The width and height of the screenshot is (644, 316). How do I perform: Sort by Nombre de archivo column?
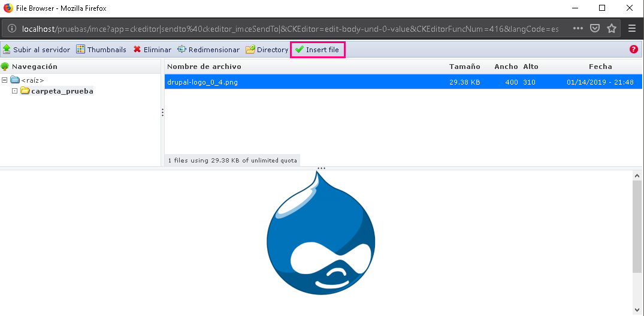pos(204,67)
